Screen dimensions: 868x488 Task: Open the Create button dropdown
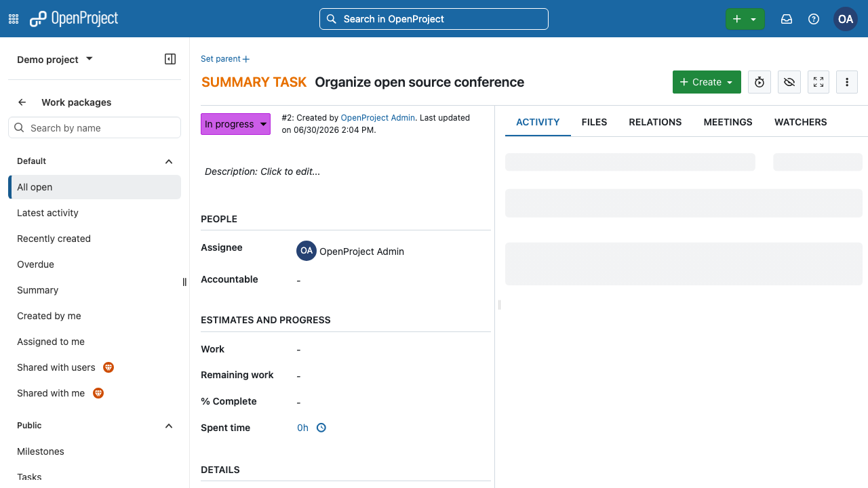click(x=707, y=82)
